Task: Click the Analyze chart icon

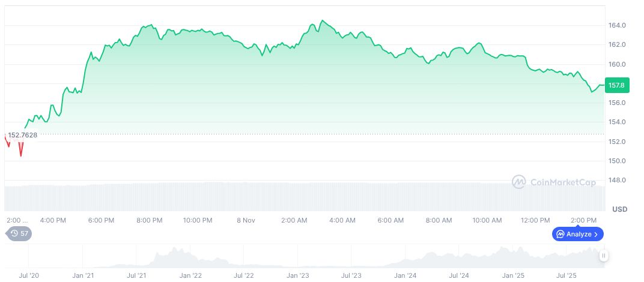Action: tap(560, 234)
